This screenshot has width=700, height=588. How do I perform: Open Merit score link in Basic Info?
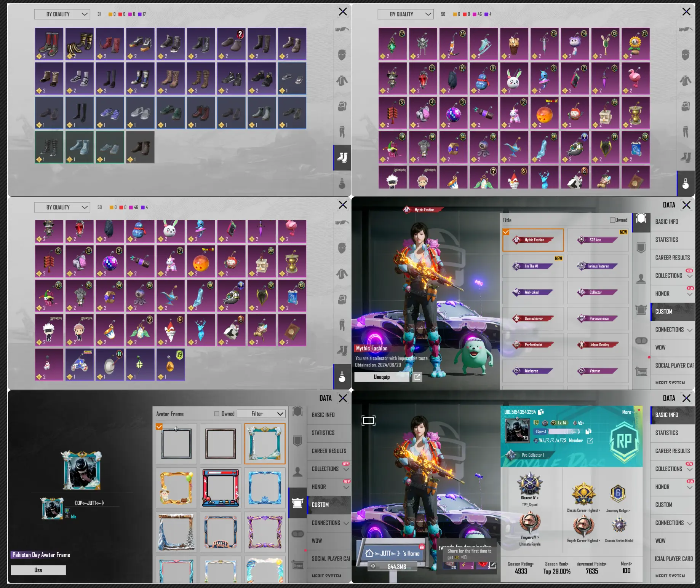coord(626,564)
